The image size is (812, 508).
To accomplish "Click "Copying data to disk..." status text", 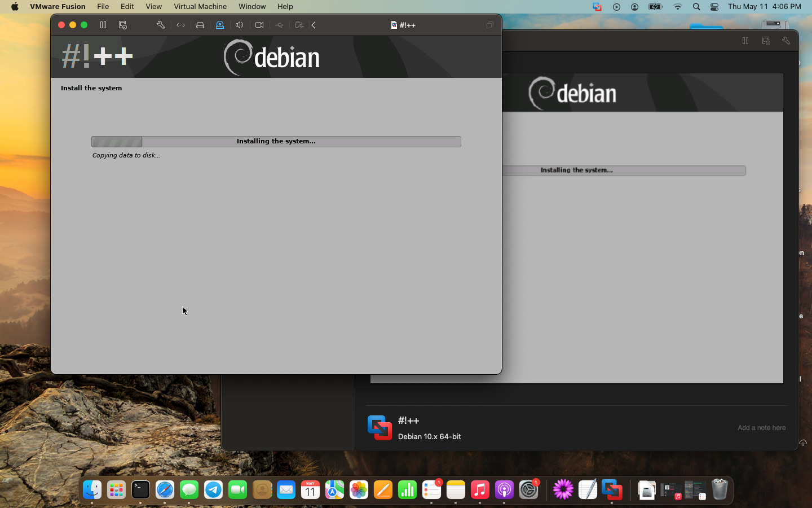I will tap(126, 155).
